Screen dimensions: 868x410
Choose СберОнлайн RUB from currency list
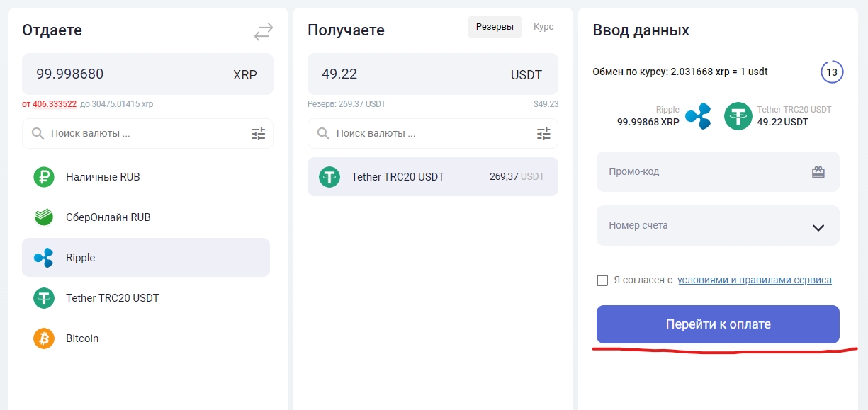[x=108, y=217]
